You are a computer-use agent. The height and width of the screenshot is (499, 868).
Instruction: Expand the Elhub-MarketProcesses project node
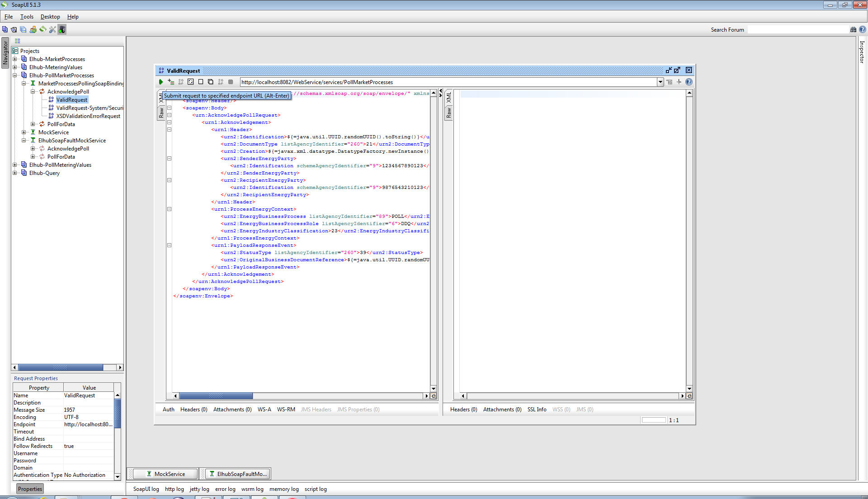click(15, 59)
